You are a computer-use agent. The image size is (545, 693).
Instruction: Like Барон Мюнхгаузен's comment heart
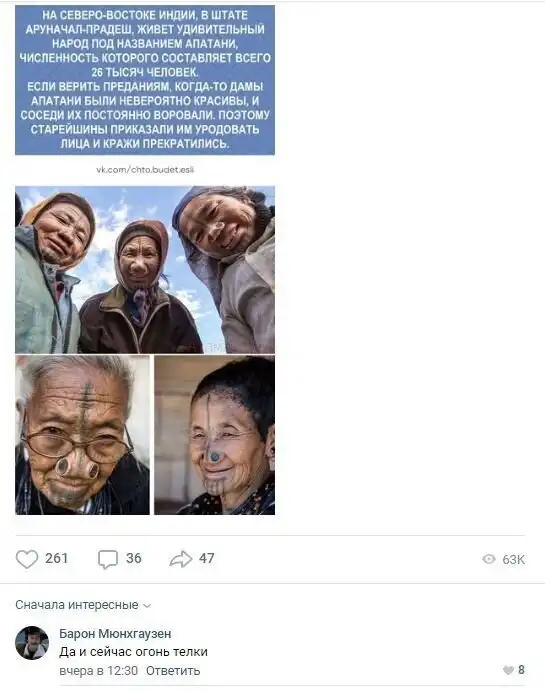(508, 670)
